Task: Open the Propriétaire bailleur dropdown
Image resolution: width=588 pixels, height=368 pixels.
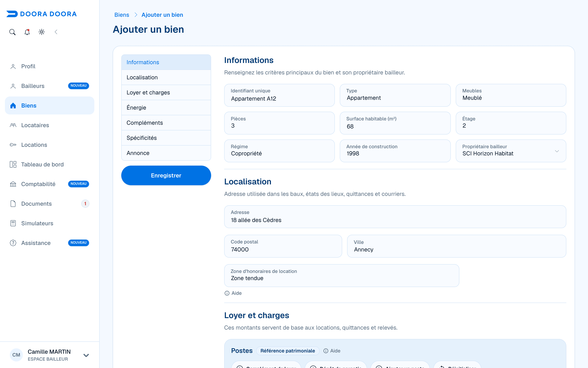Action: [511, 151]
